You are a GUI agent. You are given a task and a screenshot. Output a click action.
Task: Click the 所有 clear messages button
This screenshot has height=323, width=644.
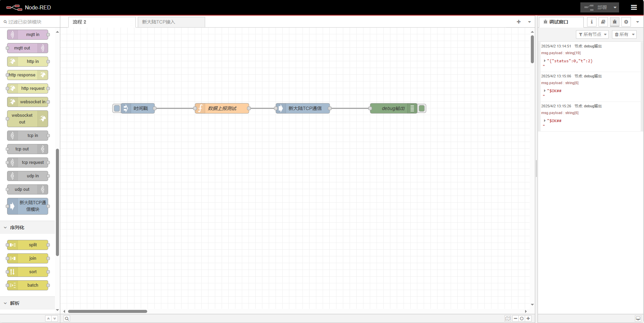pos(621,34)
